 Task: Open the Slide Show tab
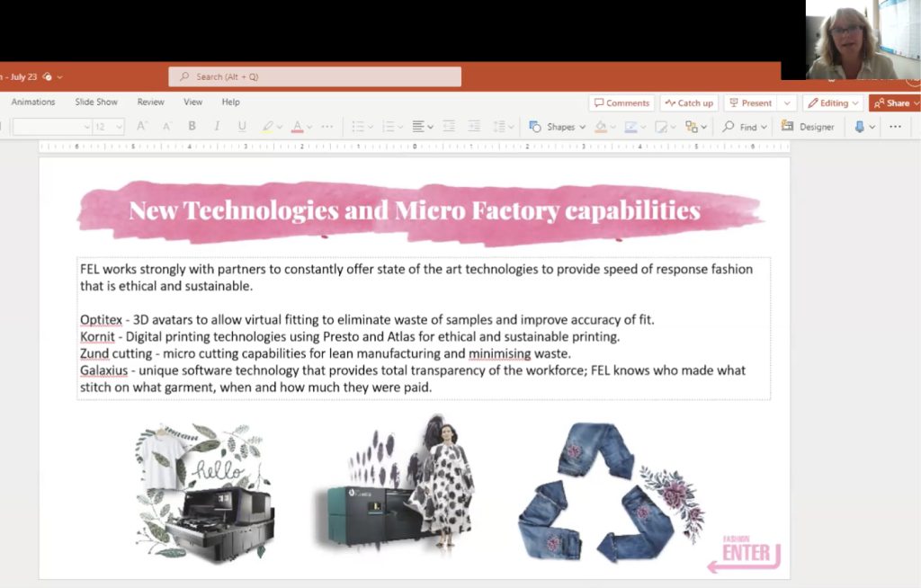click(96, 102)
